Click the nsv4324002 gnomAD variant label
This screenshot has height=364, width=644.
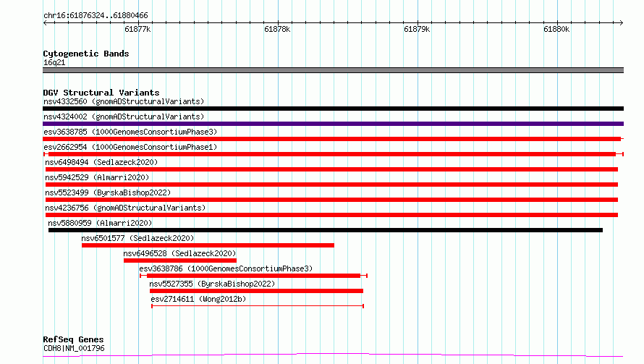tap(124, 117)
